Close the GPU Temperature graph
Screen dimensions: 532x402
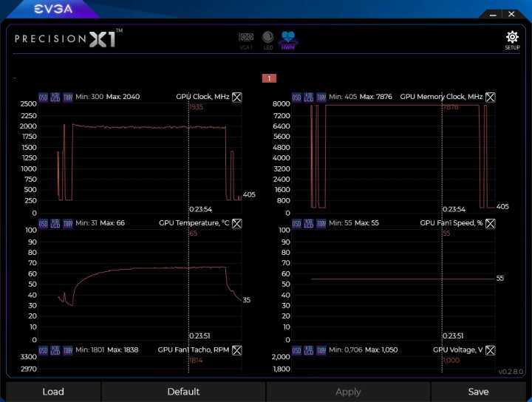coord(237,224)
